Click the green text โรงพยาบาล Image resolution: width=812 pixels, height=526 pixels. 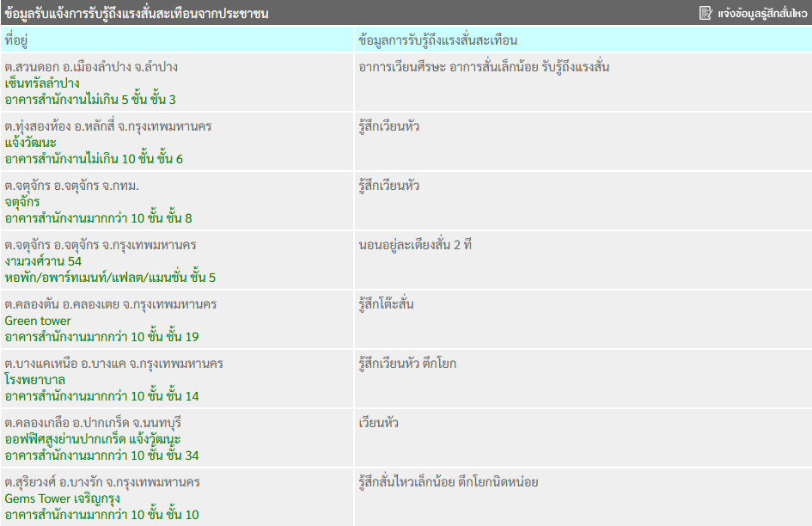coord(34,380)
